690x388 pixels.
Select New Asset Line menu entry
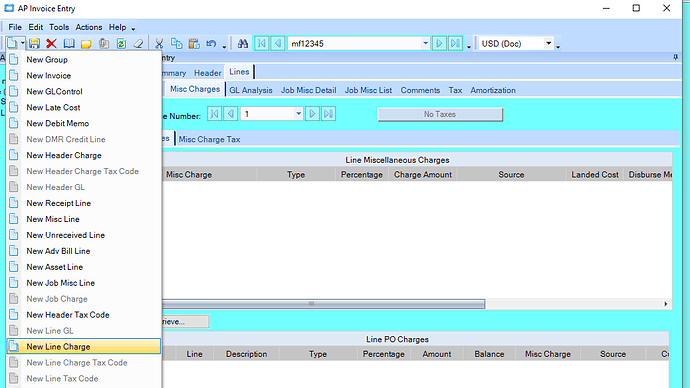(84, 267)
